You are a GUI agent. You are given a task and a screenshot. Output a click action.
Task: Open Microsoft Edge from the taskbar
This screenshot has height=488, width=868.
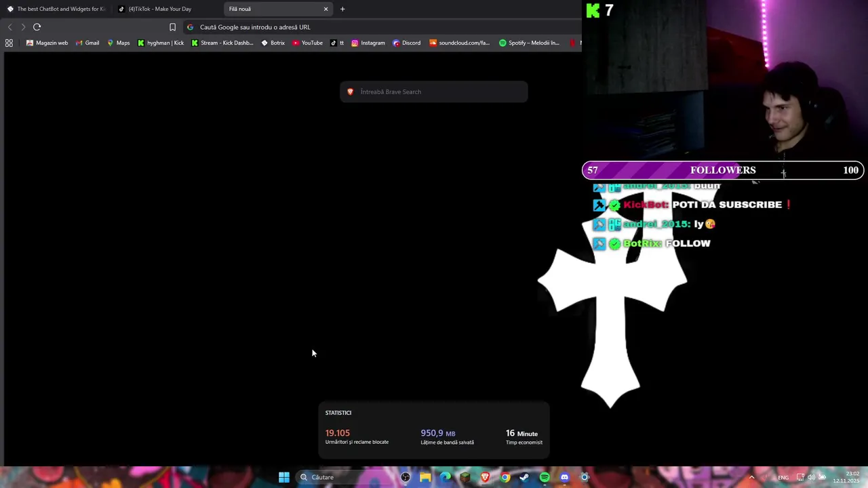445,477
